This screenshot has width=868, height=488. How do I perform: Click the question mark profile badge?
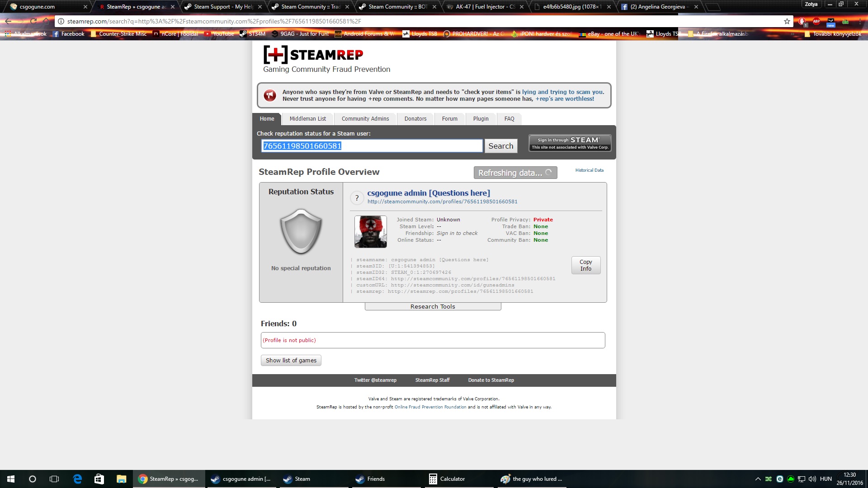tap(357, 198)
